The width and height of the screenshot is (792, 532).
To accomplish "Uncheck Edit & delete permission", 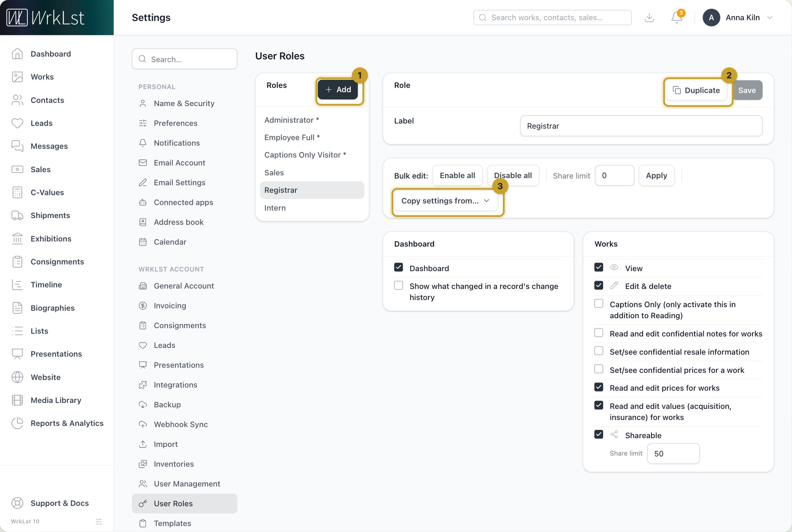I will (x=599, y=285).
